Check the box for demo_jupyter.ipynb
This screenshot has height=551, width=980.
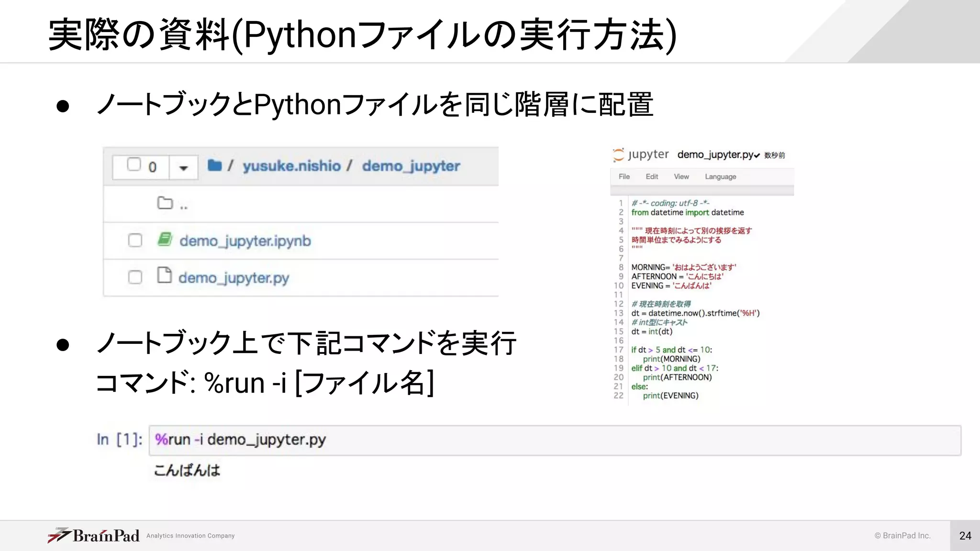[x=135, y=240]
